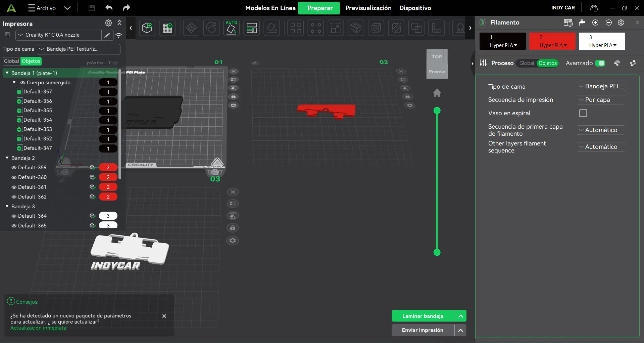
Task: Remove a filament with minus icon
Action: pos(609,23)
